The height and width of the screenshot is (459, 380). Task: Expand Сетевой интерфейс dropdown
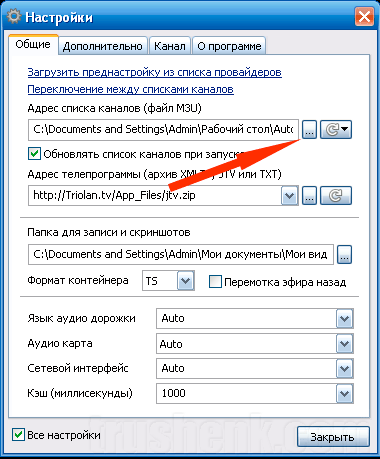click(x=344, y=369)
